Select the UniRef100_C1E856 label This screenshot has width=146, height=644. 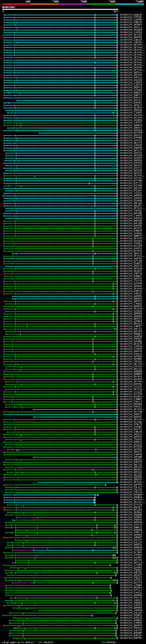(x=131, y=20)
